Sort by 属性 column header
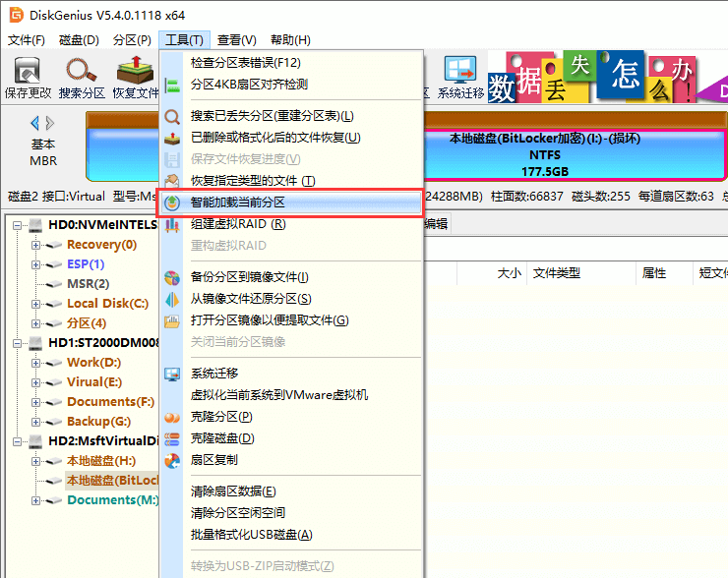The width and height of the screenshot is (728, 578). (x=664, y=272)
